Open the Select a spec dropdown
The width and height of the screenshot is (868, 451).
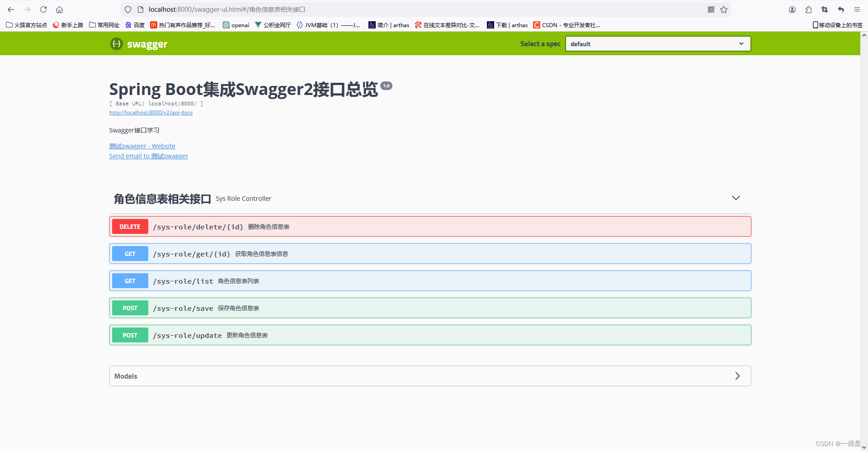(x=658, y=44)
